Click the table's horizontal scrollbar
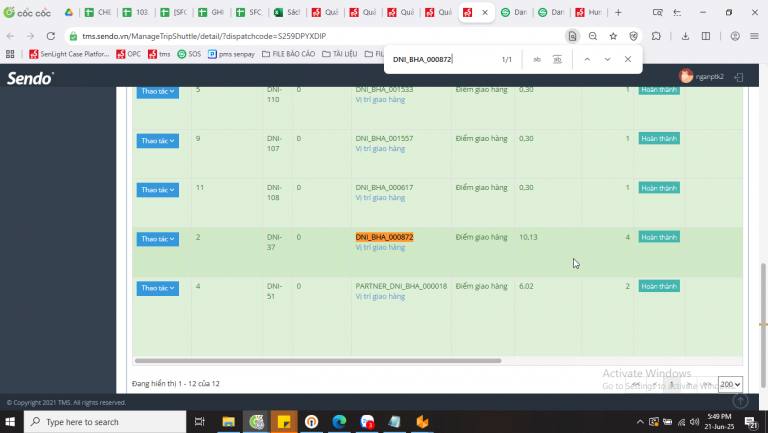This screenshot has width=768, height=433. [318, 361]
